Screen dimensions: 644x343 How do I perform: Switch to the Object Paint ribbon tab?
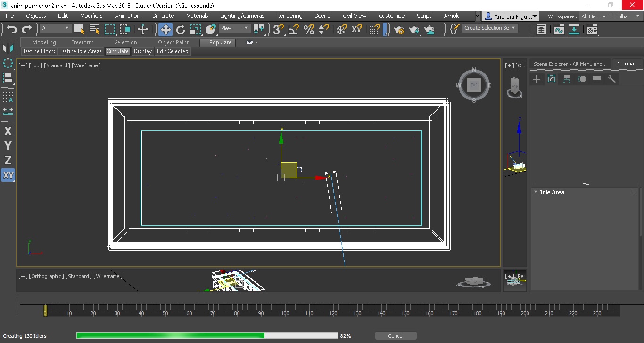(x=173, y=42)
